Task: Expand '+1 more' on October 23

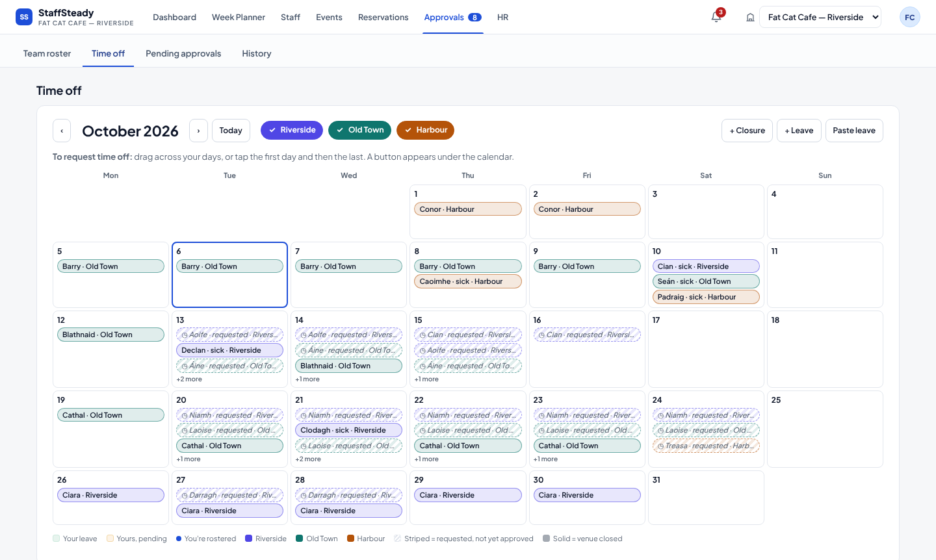Action: [545, 459]
